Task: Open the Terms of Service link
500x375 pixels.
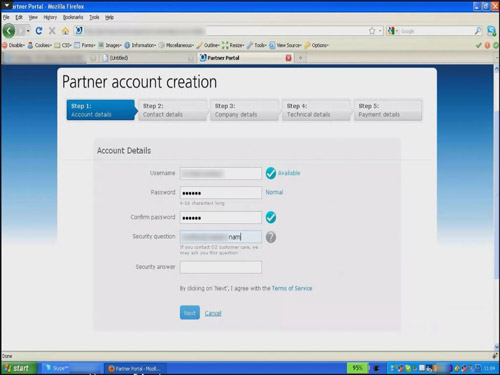Action: (292, 288)
